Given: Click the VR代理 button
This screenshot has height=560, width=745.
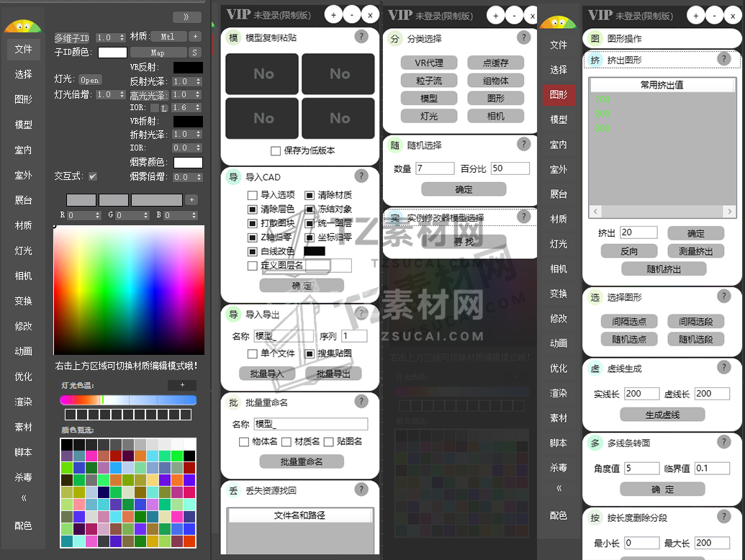Looking at the screenshot, I should click(429, 63).
